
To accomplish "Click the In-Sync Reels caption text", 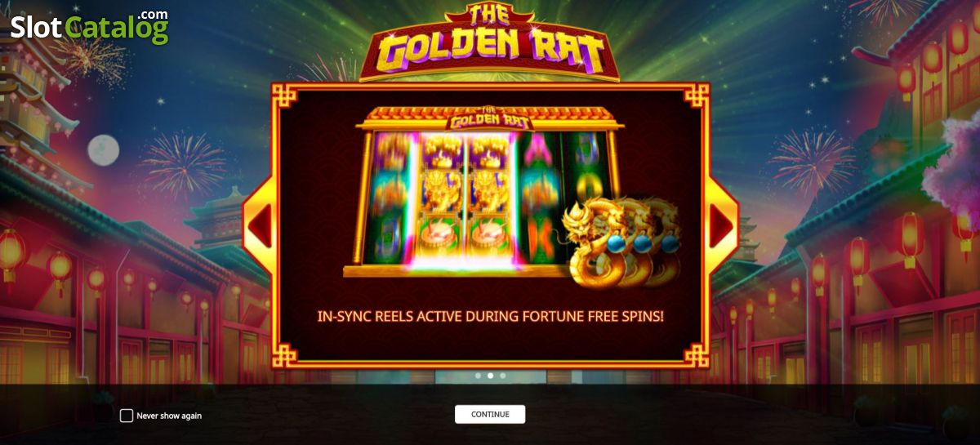I will 490,315.
